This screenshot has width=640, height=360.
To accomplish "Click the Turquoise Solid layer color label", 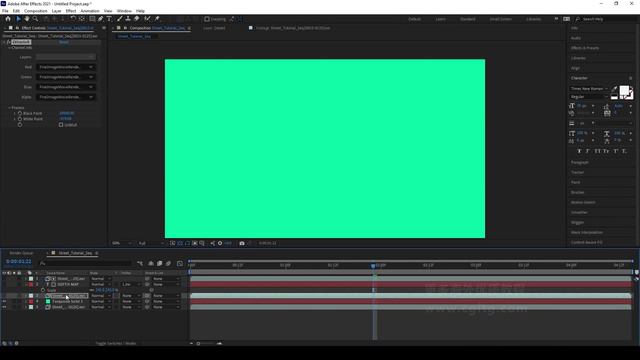I will pyautogui.click(x=31, y=301).
